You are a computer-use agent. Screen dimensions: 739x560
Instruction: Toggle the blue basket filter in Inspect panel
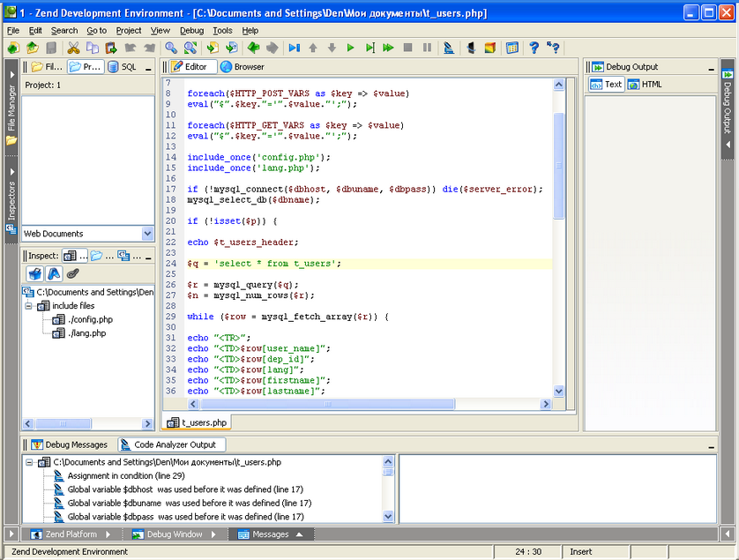[x=35, y=274]
